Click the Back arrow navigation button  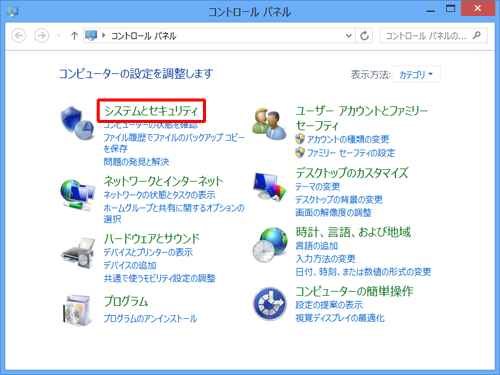[19, 35]
